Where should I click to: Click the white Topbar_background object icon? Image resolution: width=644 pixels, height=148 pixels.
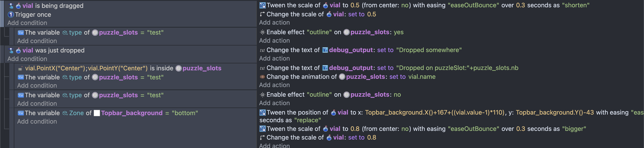click(x=97, y=113)
